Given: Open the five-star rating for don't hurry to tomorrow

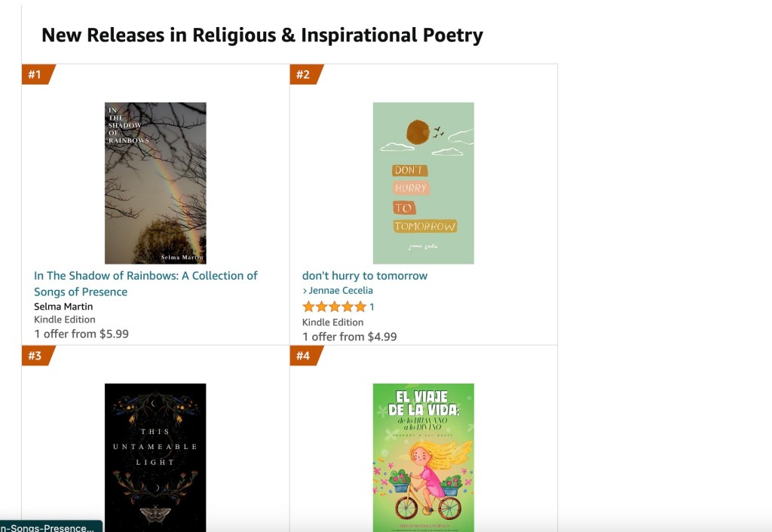Looking at the screenshot, I should click(334, 307).
